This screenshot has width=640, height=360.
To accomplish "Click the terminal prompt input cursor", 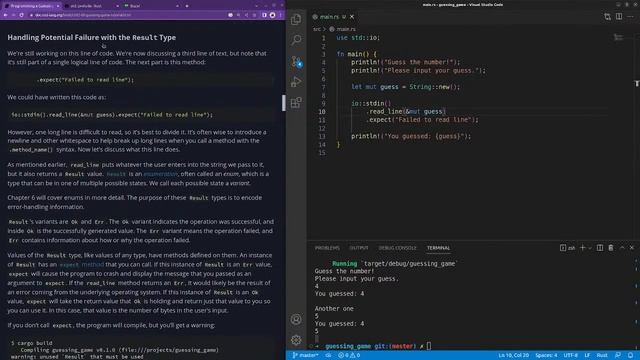I will 429,346.
